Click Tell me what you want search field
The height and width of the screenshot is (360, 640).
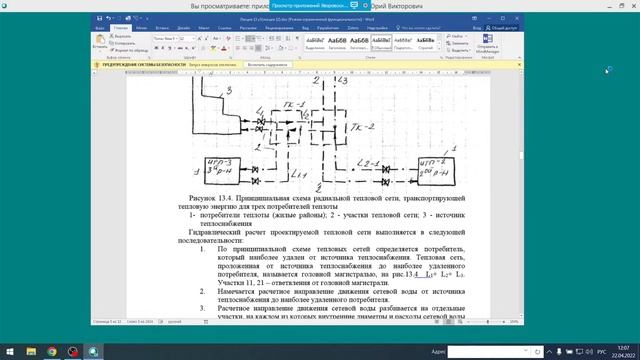click(x=418, y=28)
